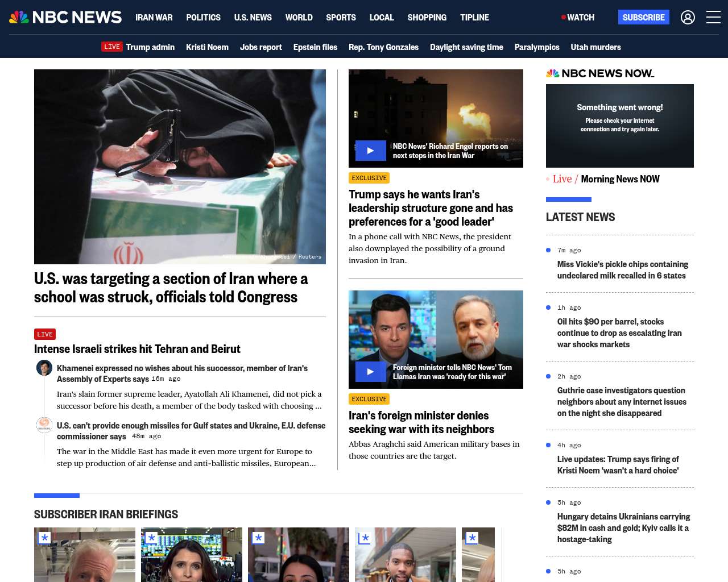The height and width of the screenshot is (582, 728).
Task: Click the NBC News NOW video player
Action: [620, 126]
